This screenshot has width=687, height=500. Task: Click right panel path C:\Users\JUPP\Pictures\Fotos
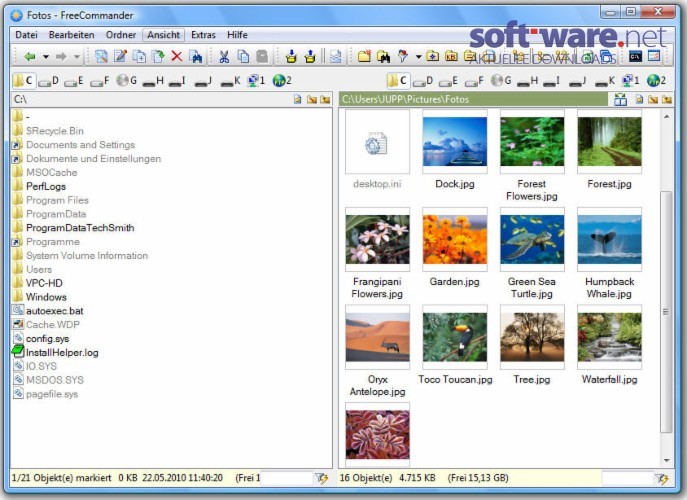[473, 99]
